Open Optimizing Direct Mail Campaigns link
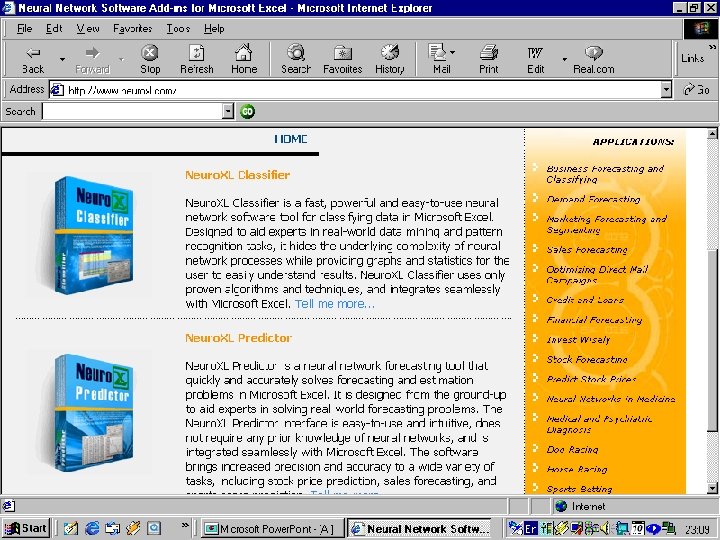This screenshot has width=720, height=540. 597,275
